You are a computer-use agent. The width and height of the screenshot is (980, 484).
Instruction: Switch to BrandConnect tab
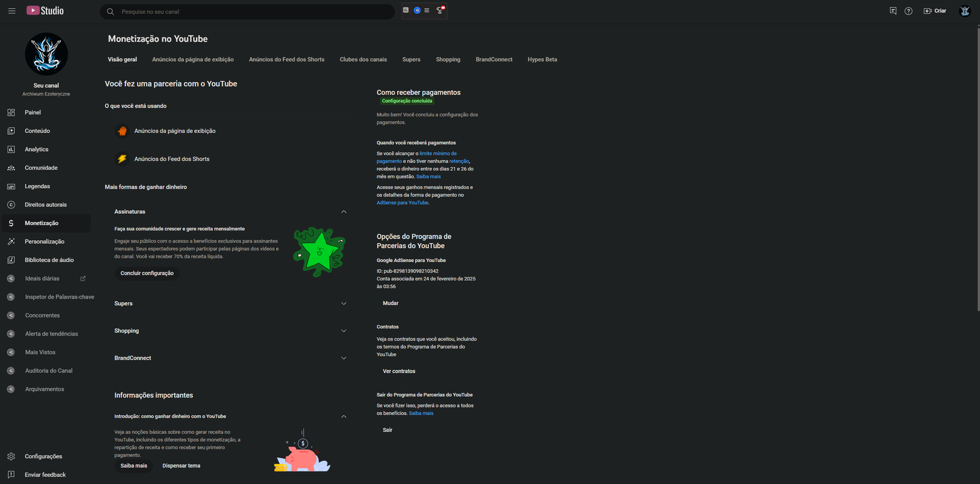point(494,59)
